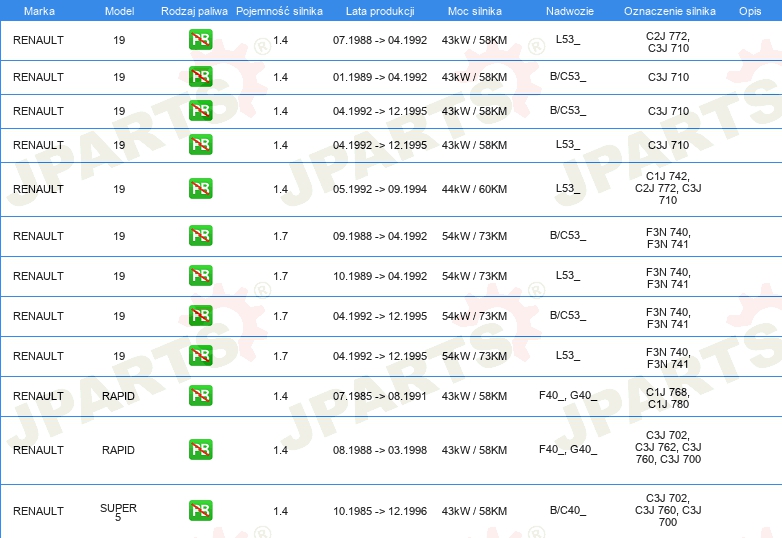Select the date range 08.1988 -> 03.1998

pos(380,450)
